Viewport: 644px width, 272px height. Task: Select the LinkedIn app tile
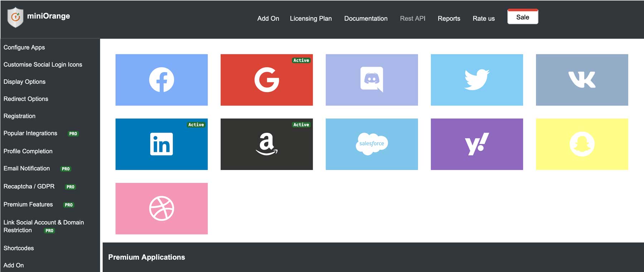click(x=161, y=144)
